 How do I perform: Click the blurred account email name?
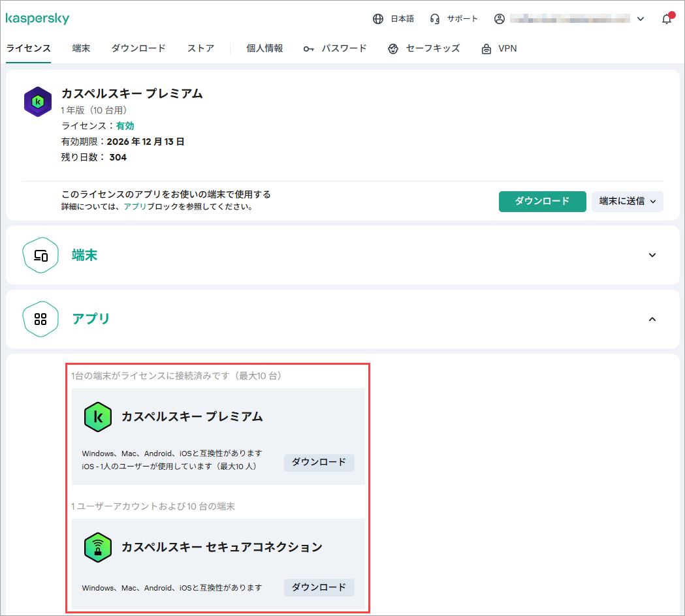[x=569, y=19]
